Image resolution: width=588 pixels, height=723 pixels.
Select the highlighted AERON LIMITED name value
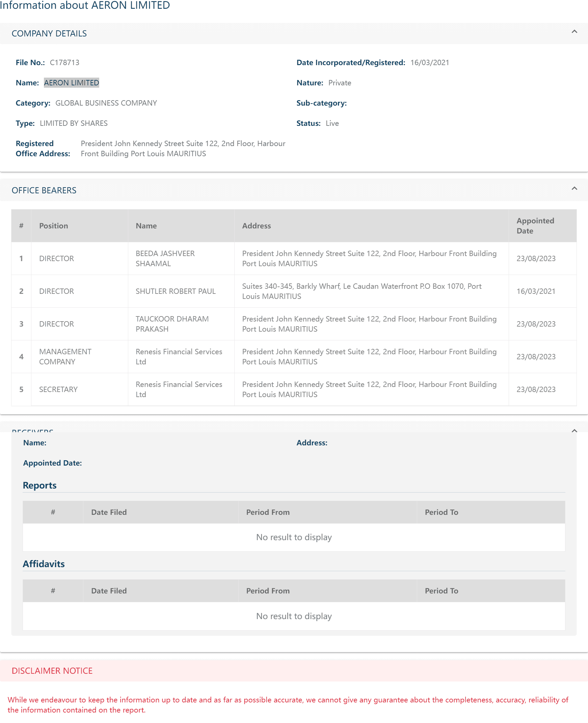click(x=72, y=83)
